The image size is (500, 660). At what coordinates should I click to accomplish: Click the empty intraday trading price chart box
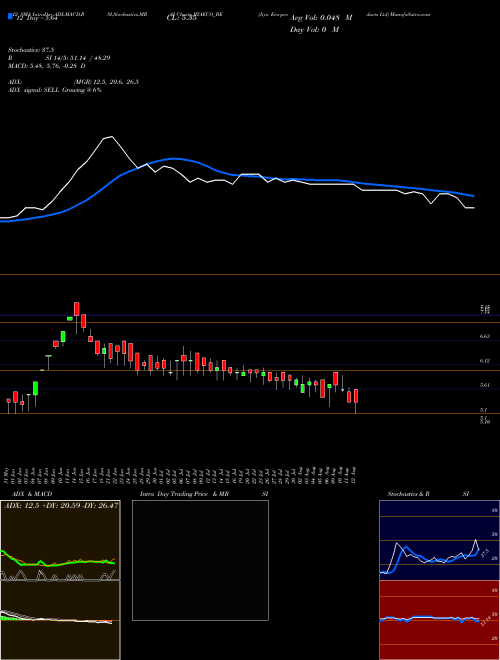(200, 560)
